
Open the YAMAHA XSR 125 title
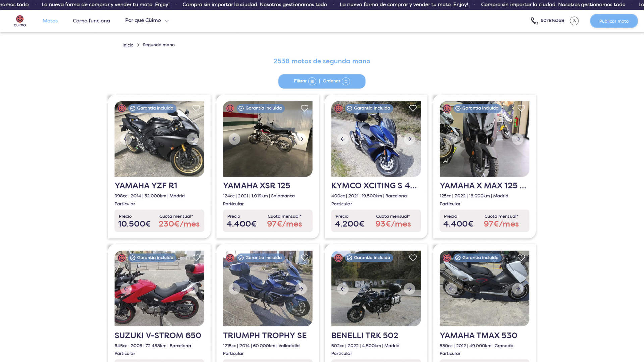click(x=257, y=186)
